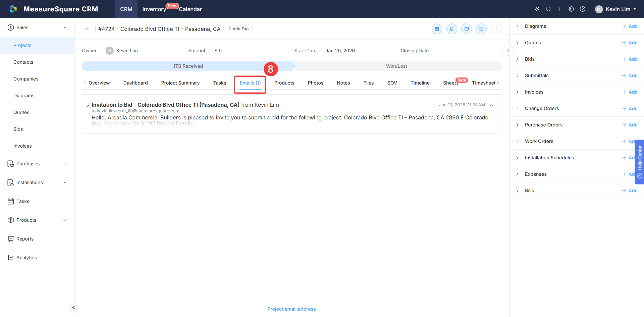
Task: Select the Won/Lost stage
Action: (396, 66)
